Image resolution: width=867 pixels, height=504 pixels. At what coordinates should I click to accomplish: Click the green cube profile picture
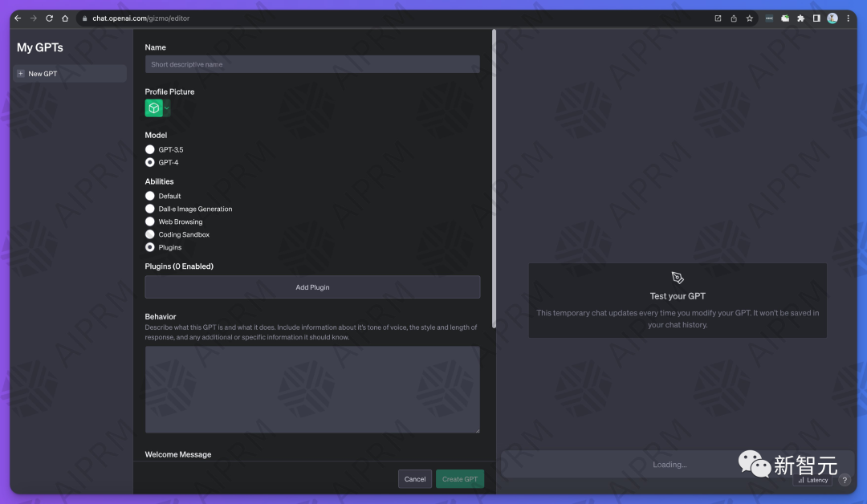click(x=153, y=108)
